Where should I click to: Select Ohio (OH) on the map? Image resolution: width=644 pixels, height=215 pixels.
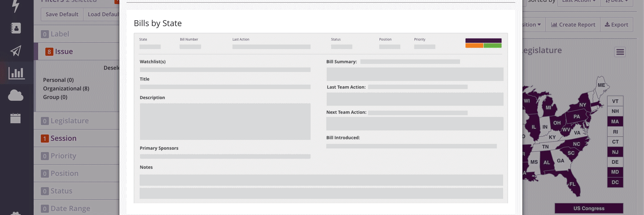coord(556,122)
